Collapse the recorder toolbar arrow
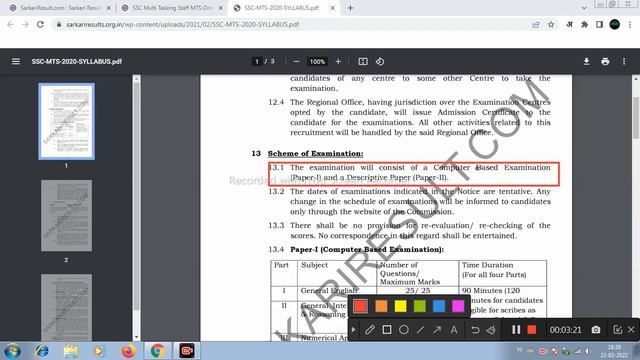640x360 pixels. tap(353, 330)
